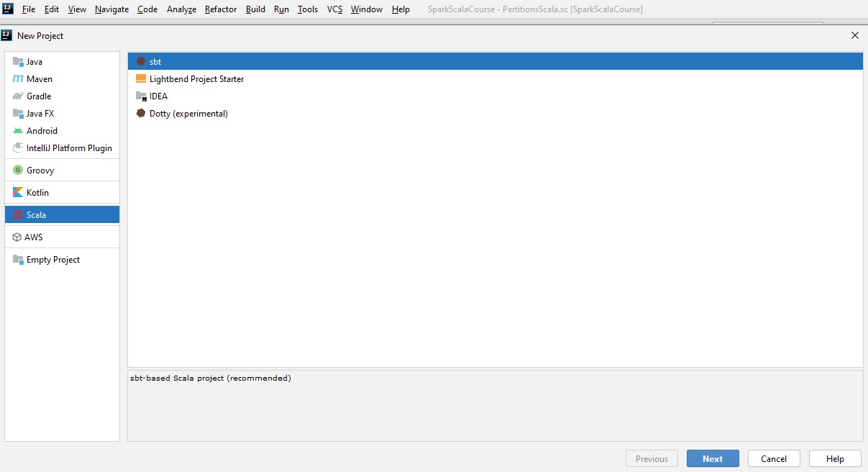Screen dimensions: 868x472
Task: Choose Maven in the project list
Action: point(62,79)
